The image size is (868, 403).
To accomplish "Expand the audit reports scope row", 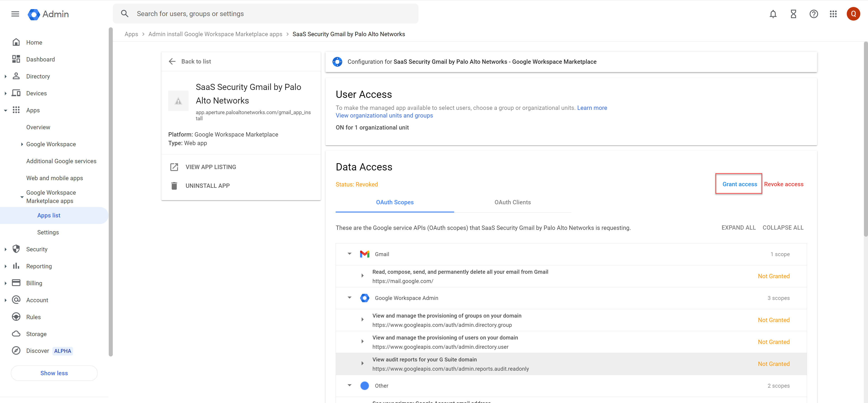I will pos(362,363).
